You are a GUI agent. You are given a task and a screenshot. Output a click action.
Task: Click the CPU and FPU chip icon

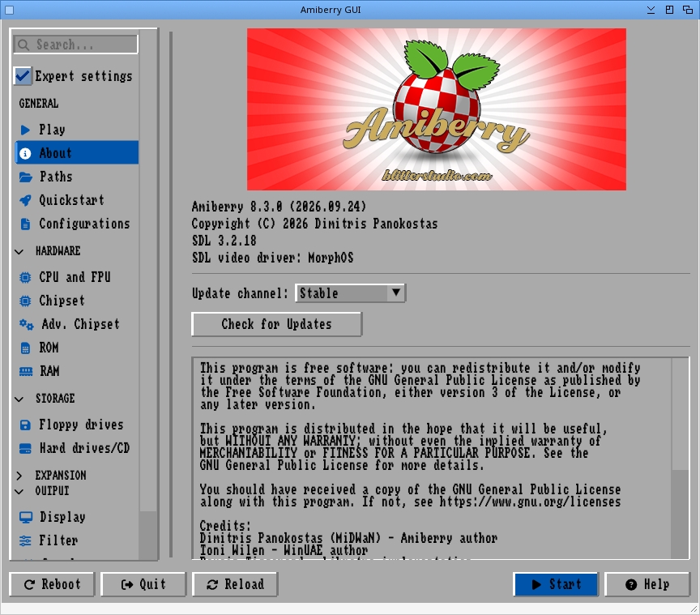point(25,277)
